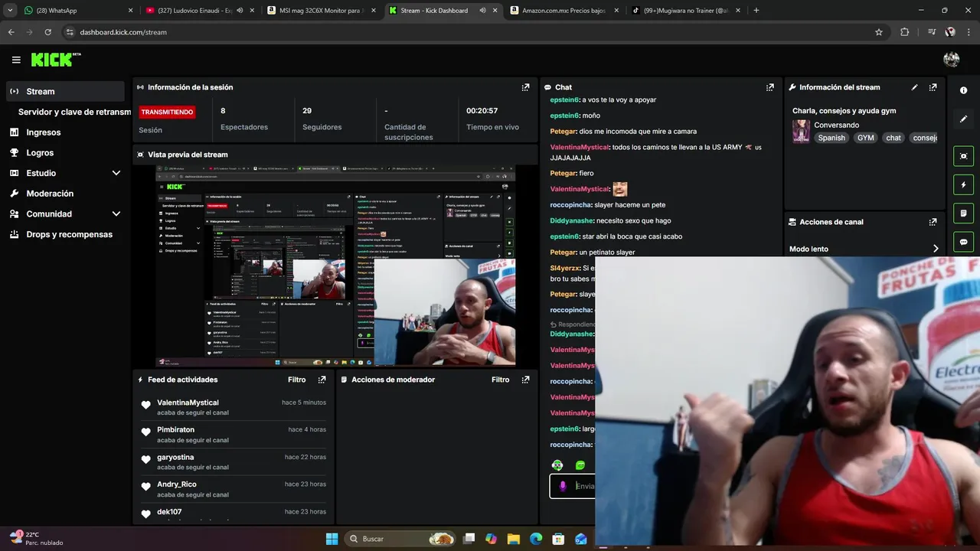
Task: Switch to the Mugiwara no Trainer tab
Action: tap(685, 11)
